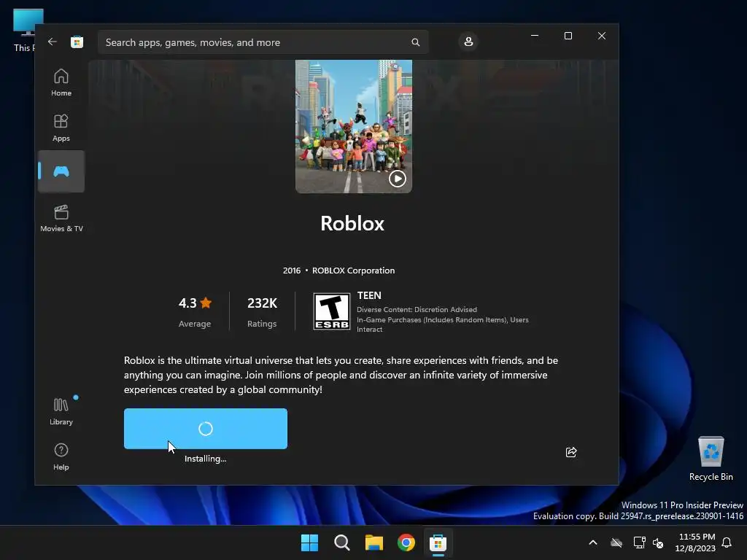Screen dimensions: 747x560
Task: Open Help in the sidebar
Action: point(61,456)
